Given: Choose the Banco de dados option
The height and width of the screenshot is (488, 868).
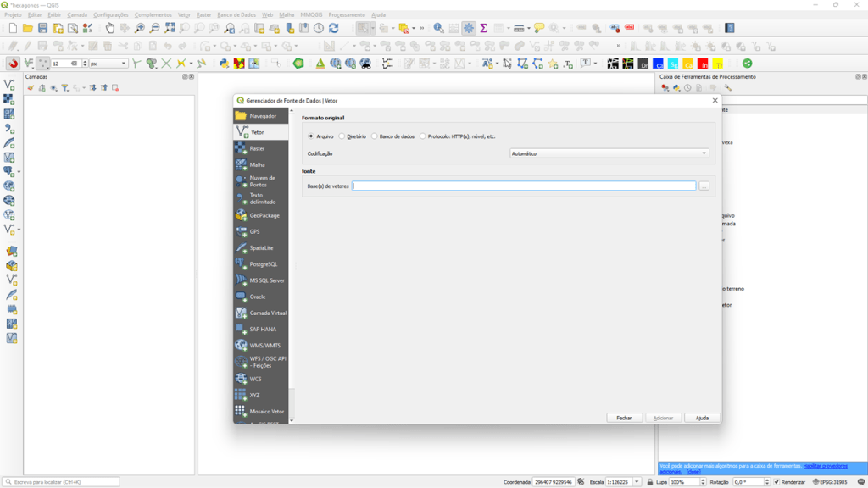Looking at the screenshot, I should click(x=375, y=136).
